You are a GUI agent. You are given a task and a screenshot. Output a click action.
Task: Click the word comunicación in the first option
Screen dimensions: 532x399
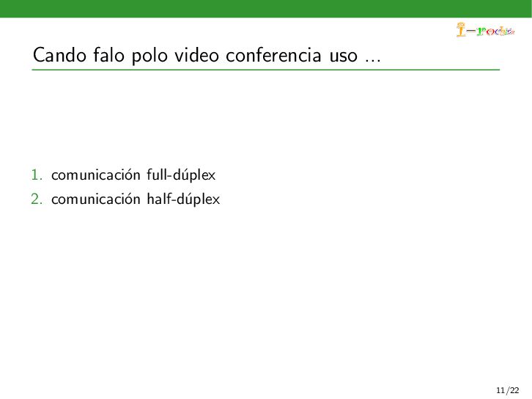[x=96, y=175]
